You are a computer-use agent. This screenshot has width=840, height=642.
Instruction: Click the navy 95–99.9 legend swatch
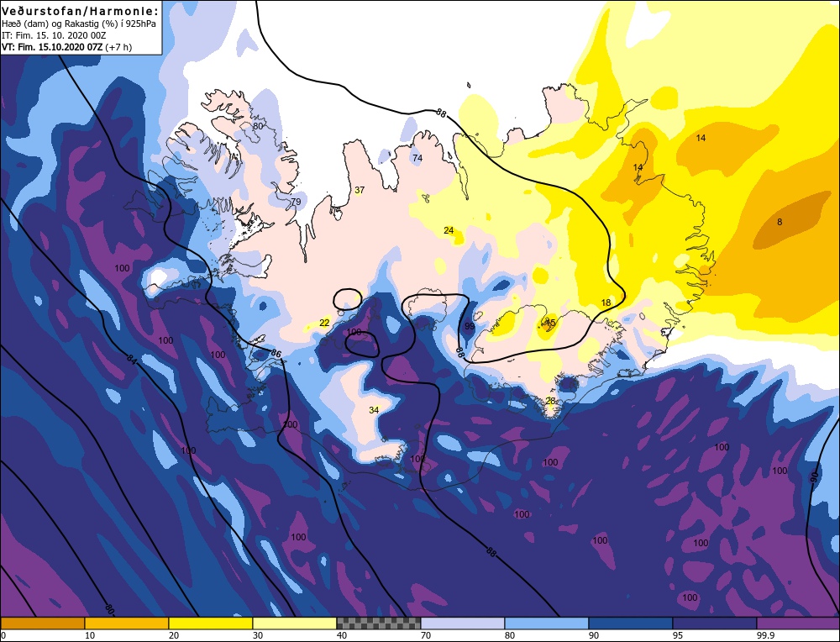click(x=715, y=623)
